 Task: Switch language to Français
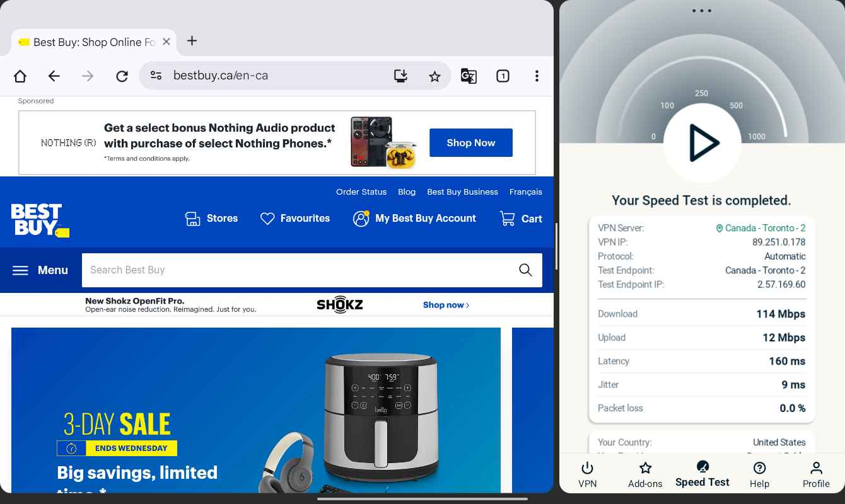[x=526, y=192]
